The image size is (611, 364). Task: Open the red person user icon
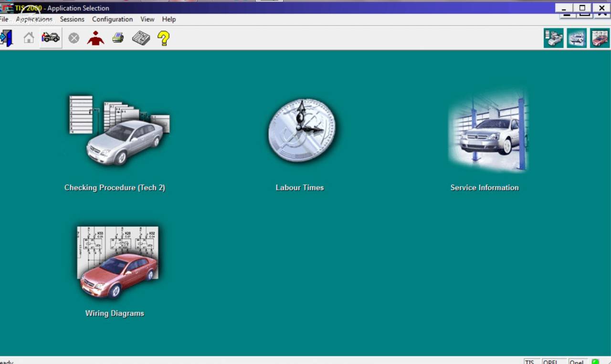pos(95,38)
